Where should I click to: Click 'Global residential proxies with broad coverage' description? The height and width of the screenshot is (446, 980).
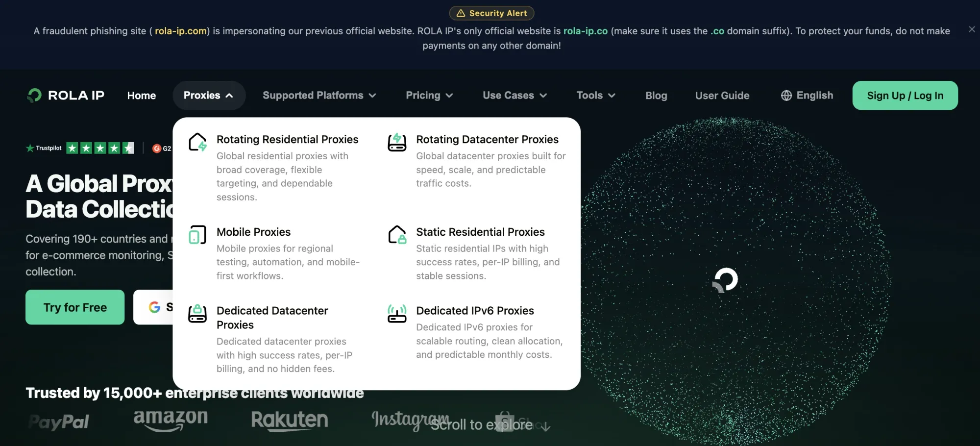(x=283, y=176)
